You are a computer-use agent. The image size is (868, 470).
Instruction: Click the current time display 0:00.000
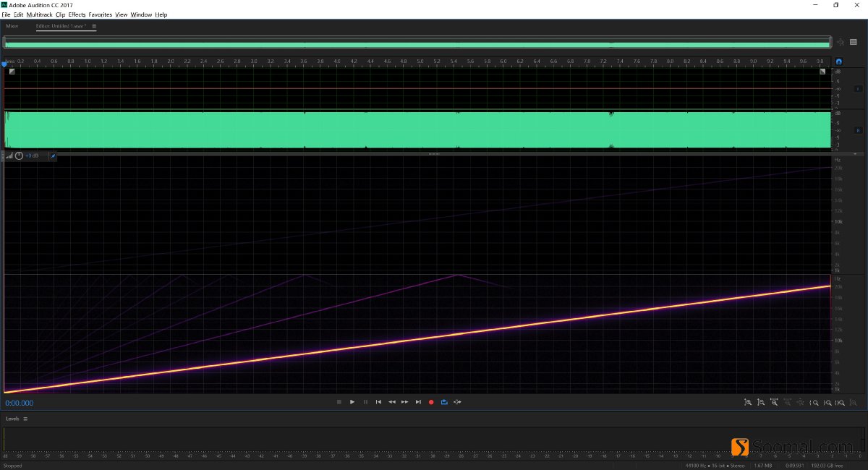20,403
